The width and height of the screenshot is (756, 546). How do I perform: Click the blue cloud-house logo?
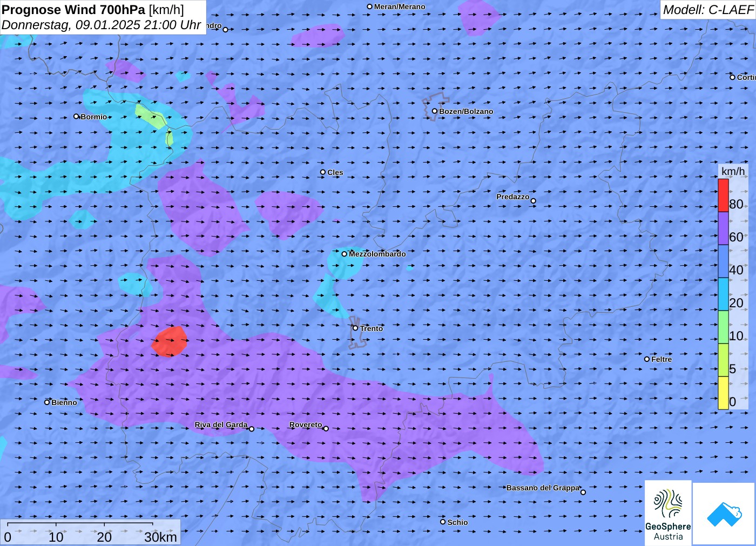724,514
